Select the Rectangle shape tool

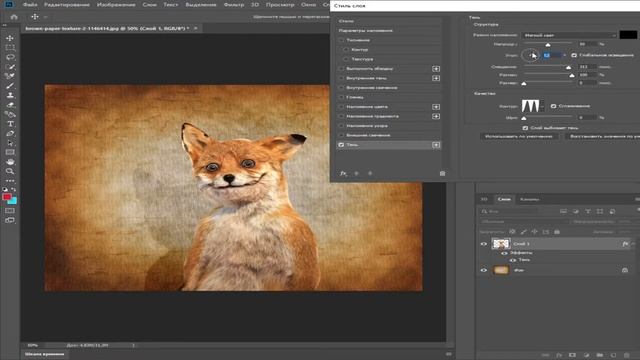point(10,152)
